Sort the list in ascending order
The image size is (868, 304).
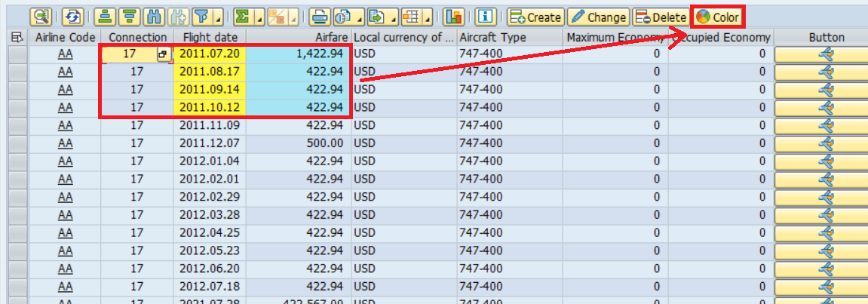(x=104, y=17)
